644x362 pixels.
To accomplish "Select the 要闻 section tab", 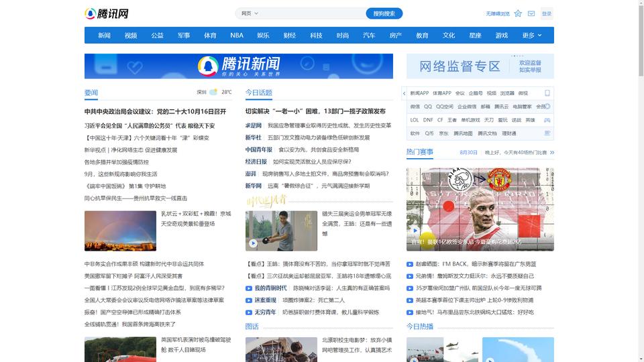I will click(91, 93).
